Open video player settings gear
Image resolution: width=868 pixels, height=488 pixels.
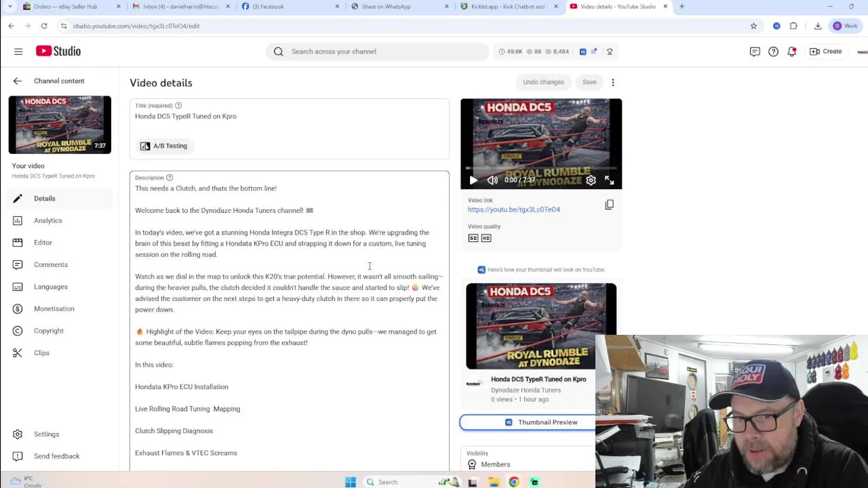(x=591, y=180)
